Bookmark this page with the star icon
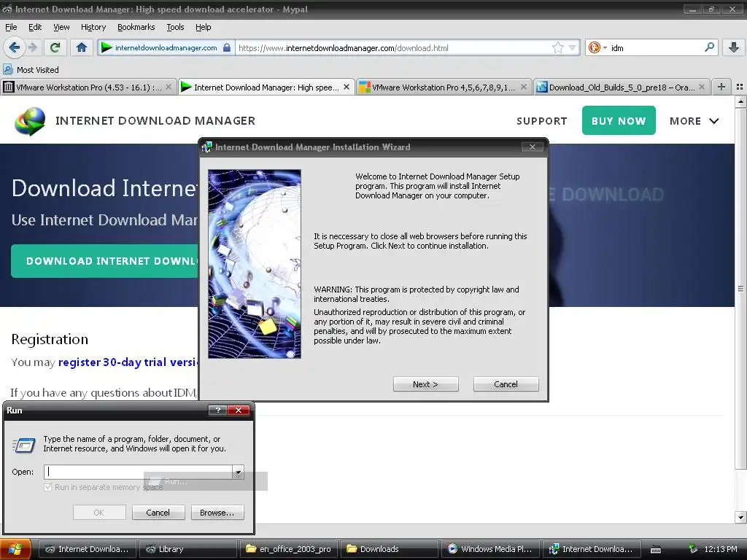747x560 pixels. point(557,47)
